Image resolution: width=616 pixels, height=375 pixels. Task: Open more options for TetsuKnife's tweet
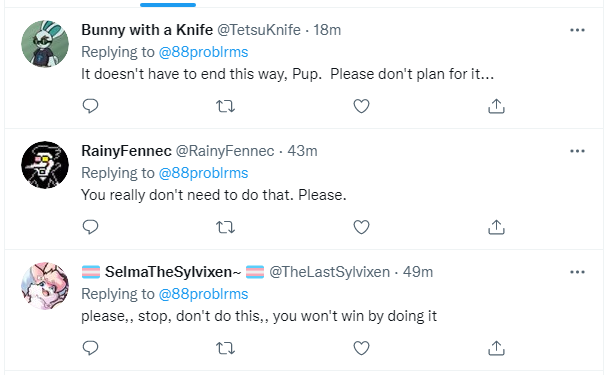tap(577, 30)
